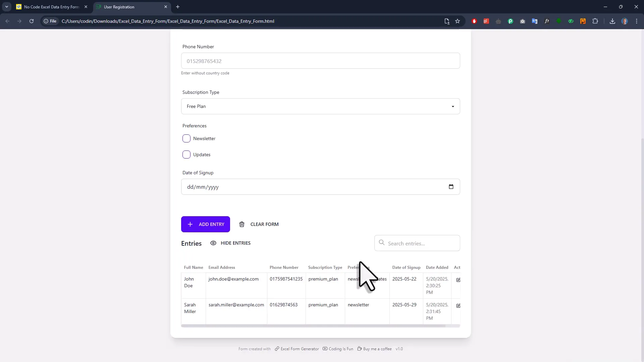Open the browser Downloads icon
Viewport: 644px width, 362px height.
click(612, 21)
